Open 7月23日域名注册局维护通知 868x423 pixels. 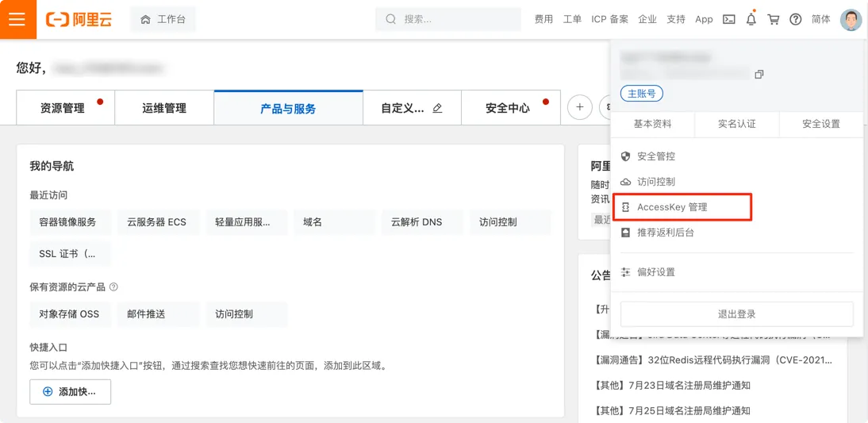[672, 386]
